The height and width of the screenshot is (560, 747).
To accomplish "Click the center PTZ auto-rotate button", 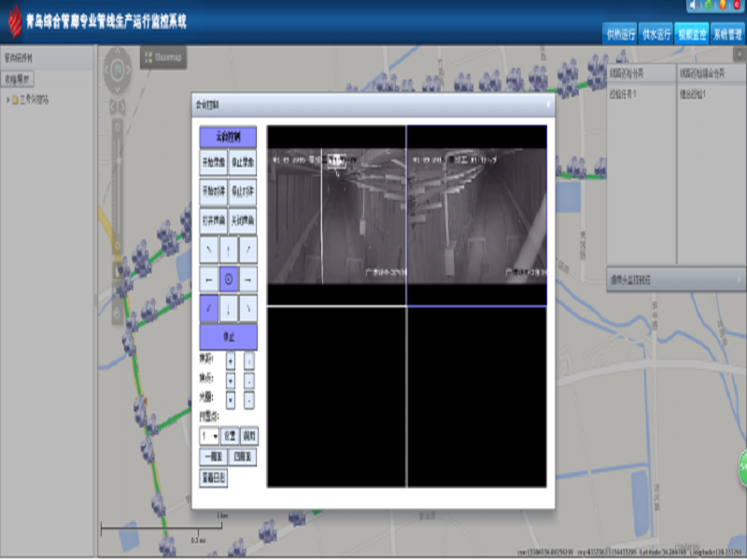I will [229, 279].
